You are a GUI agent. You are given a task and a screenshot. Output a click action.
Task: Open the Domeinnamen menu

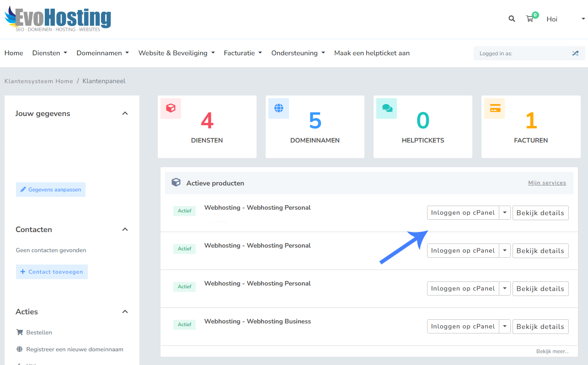[x=102, y=53]
